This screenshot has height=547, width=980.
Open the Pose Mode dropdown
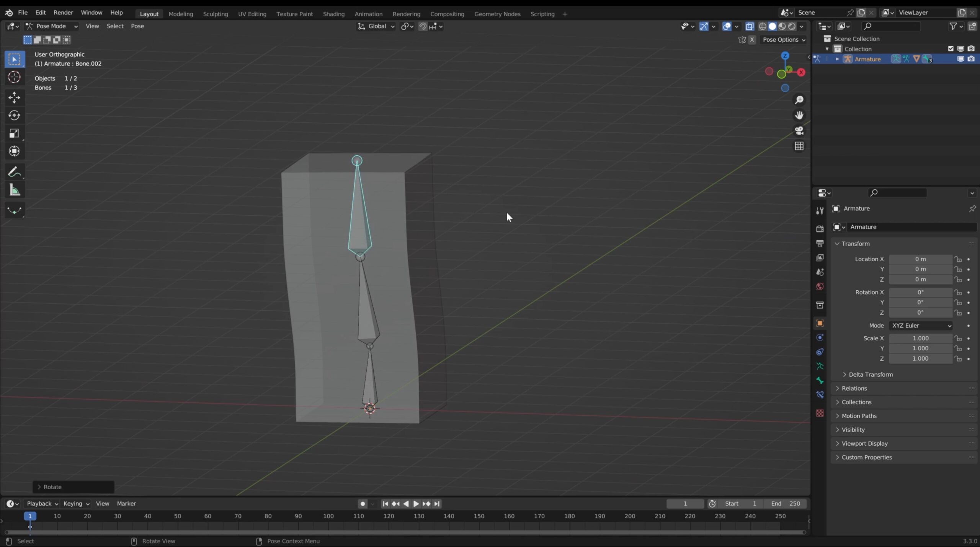[51, 26]
